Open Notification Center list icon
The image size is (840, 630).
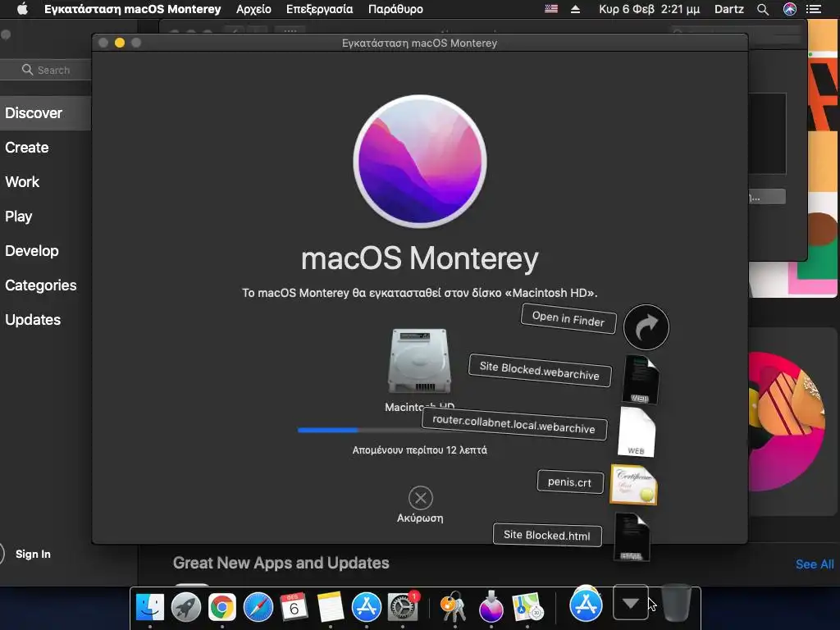(x=814, y=9)
